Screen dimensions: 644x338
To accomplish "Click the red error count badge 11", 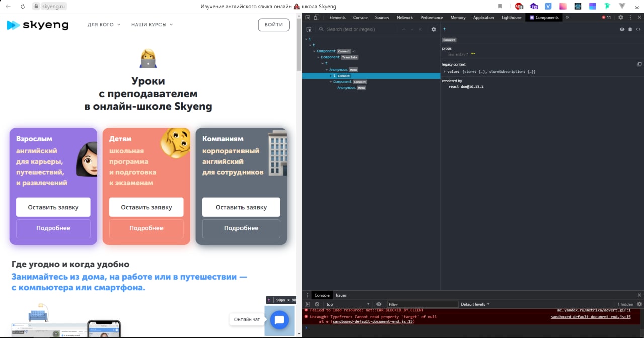I will 606,17.
